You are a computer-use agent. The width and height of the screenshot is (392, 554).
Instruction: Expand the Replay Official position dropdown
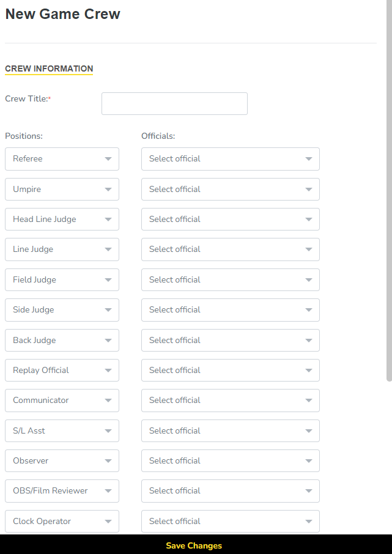click(62, 371)
